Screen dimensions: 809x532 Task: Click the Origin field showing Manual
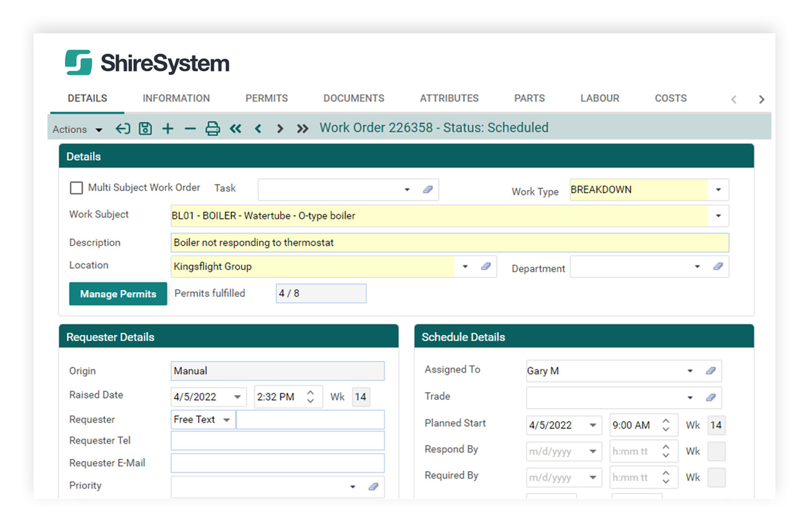(x=277, y=371)
